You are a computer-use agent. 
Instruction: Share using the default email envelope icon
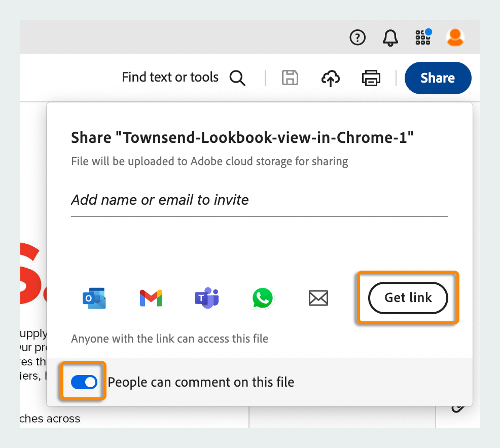[318, 298]
